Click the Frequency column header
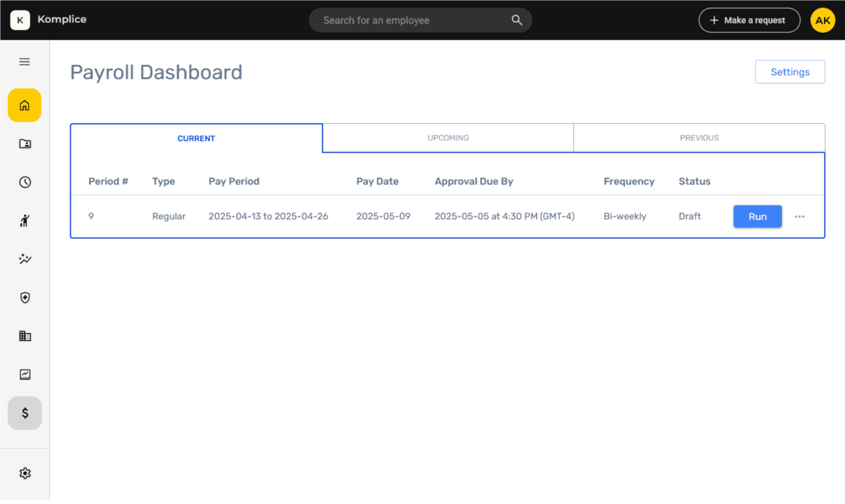This screenshot has width=845, height=504. pos(629,181)
